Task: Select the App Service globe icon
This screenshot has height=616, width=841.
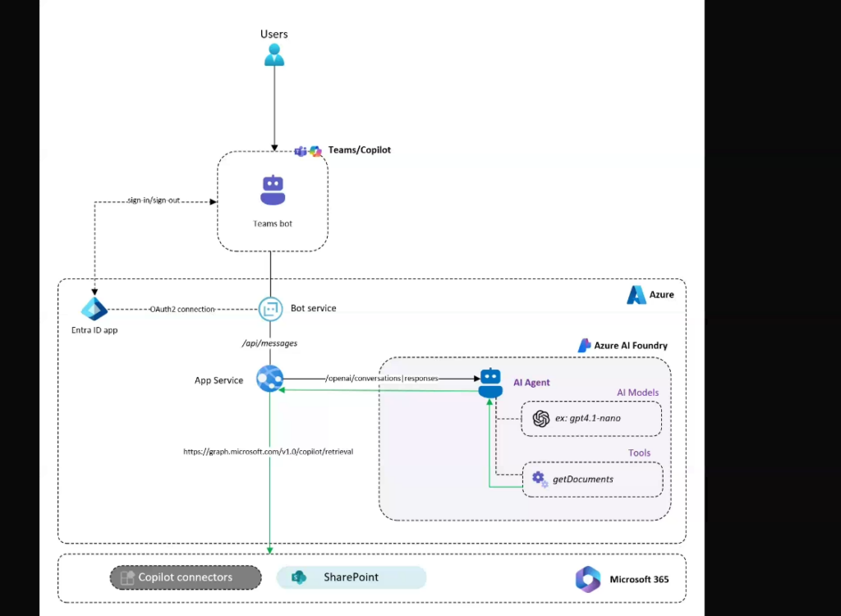Action: [269, 379]
